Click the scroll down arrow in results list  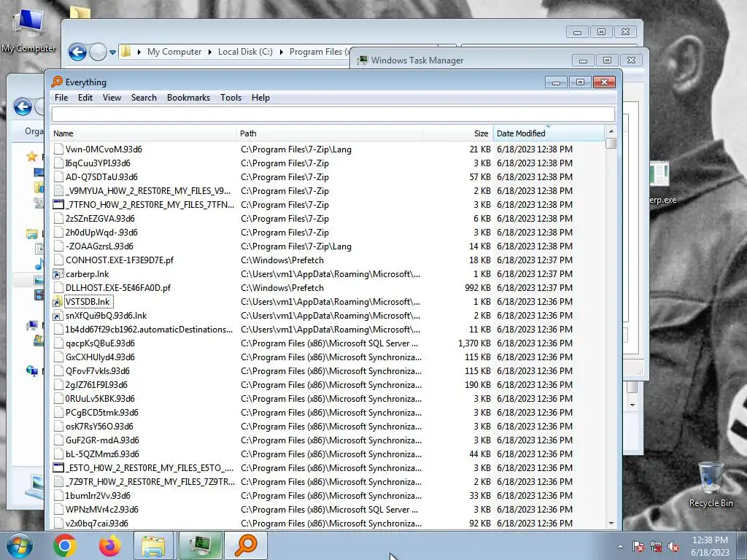click(x=611, y=524)
